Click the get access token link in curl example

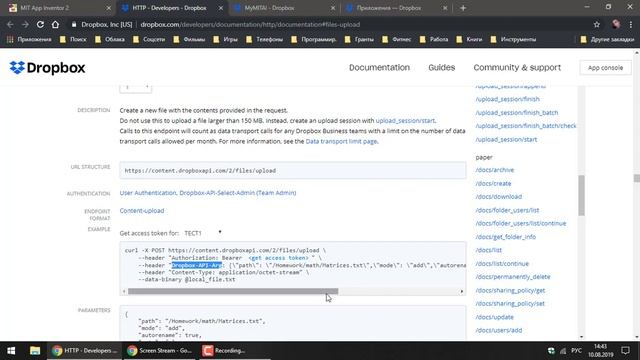click(279, 258)
